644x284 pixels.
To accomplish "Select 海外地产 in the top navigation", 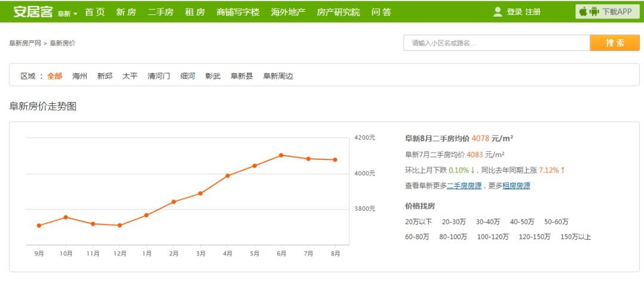I will [x=288, y=12].
